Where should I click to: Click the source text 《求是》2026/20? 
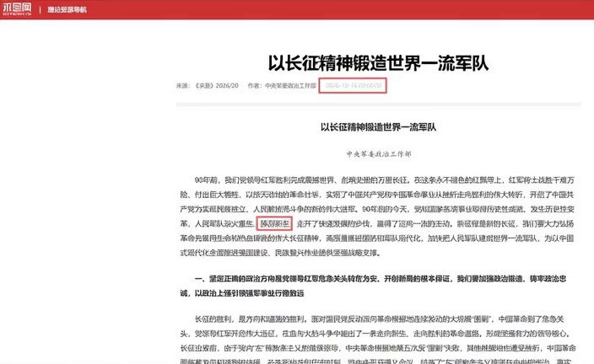[217, 85]
